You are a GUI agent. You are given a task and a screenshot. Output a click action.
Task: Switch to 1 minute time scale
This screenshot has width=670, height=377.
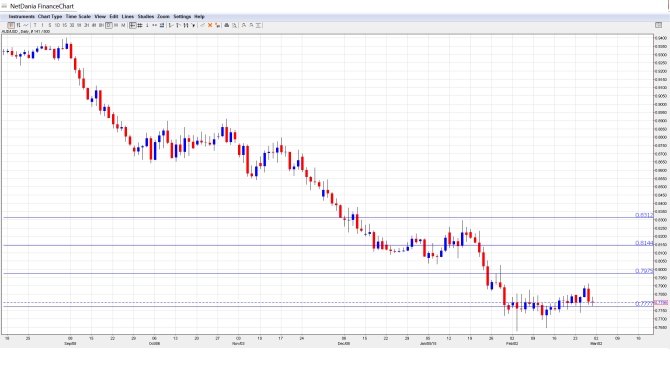tap(42, 26)
